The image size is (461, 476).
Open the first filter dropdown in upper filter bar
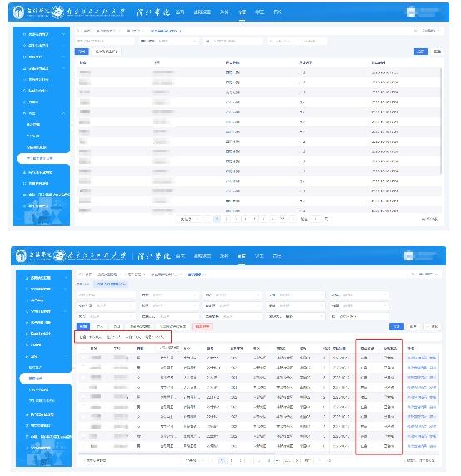coord(168,41)
